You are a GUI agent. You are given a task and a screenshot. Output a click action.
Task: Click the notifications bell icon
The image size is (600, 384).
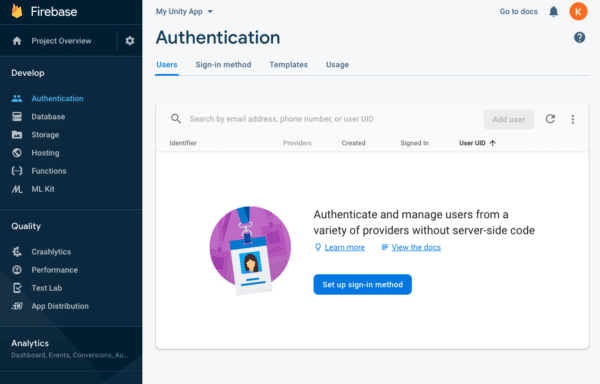553,11
